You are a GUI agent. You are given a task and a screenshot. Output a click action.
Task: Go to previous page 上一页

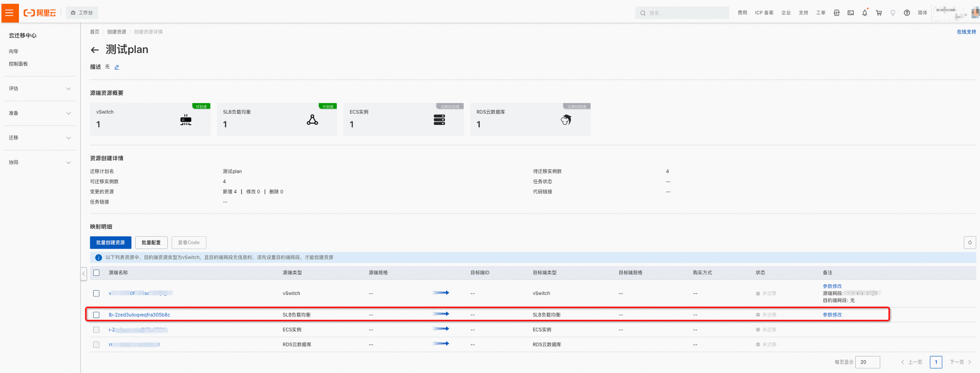tap(912, 362)
